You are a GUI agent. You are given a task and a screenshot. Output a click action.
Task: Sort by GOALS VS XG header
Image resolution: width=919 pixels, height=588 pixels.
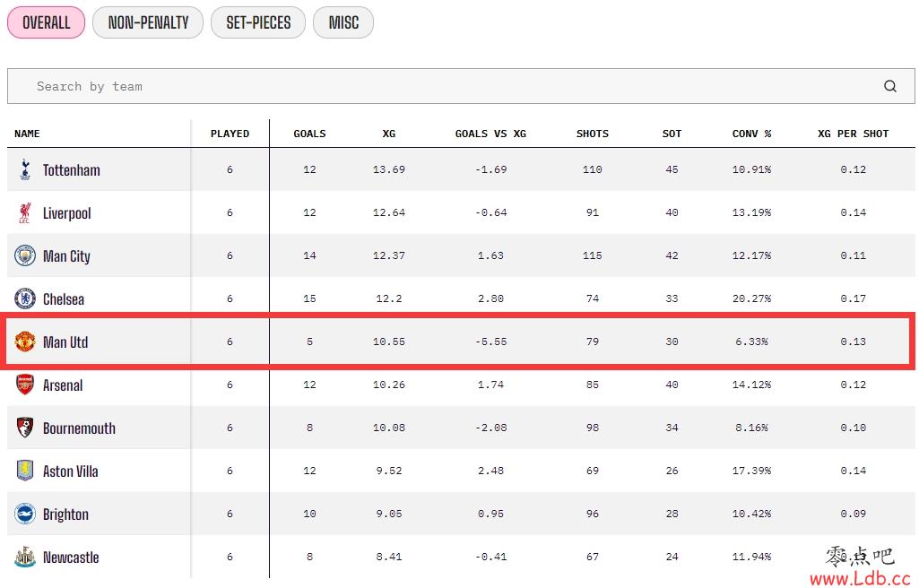tap(490, 134)
